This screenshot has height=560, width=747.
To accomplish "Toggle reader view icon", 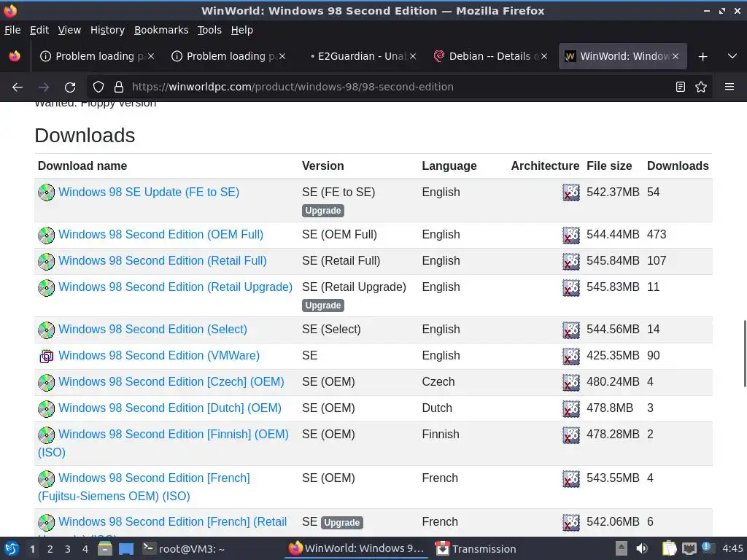I will 681,87.
